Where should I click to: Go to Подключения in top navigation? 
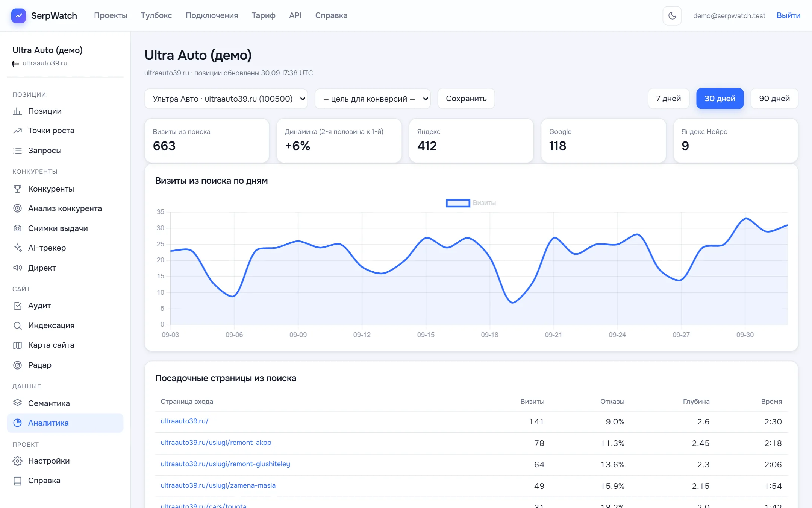tap(212, 15)
